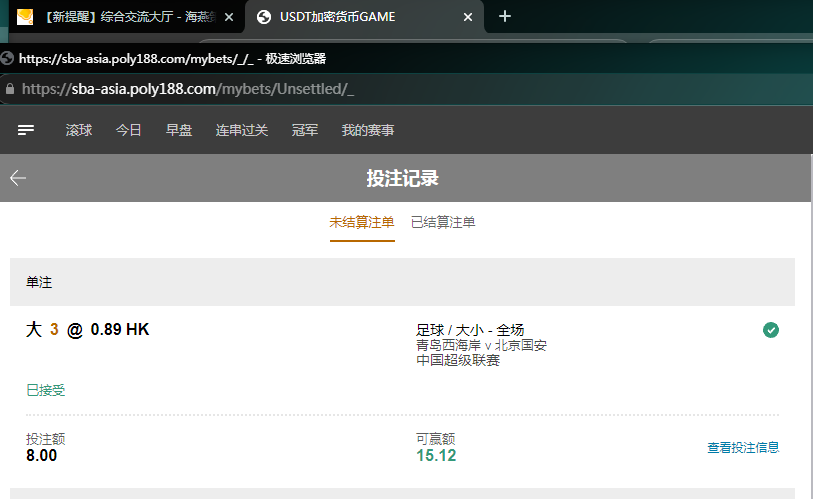The width and height of the screenshot is (813, 499).
Task: Open the 我的赛事 menu item
Action: point(368,130)
